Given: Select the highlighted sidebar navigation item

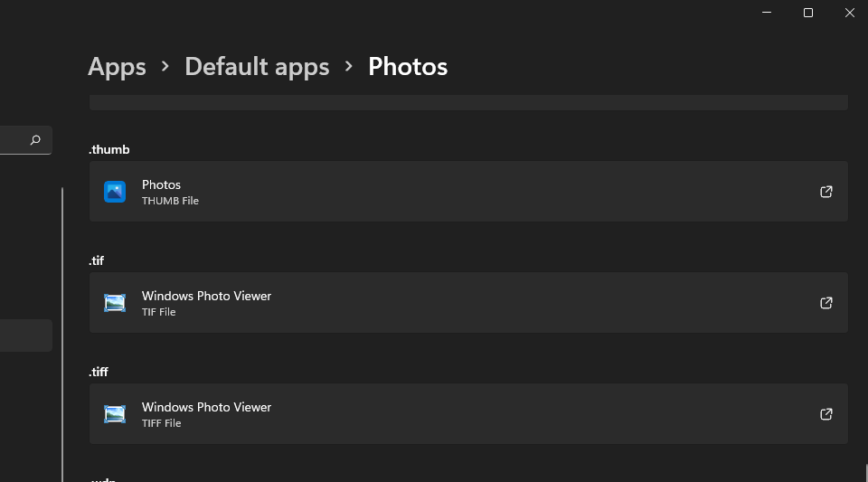Looking at the screenshot, I should (x=25, y=336).
